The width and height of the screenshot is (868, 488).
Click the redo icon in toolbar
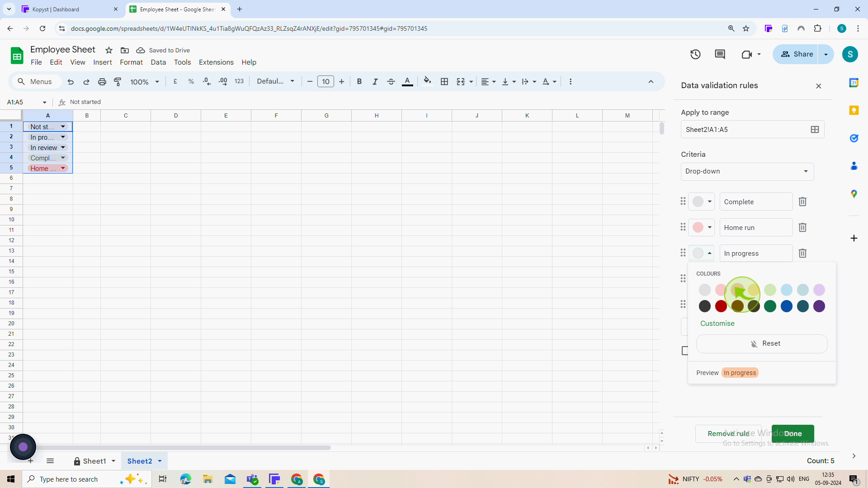(x=86, y=82)
